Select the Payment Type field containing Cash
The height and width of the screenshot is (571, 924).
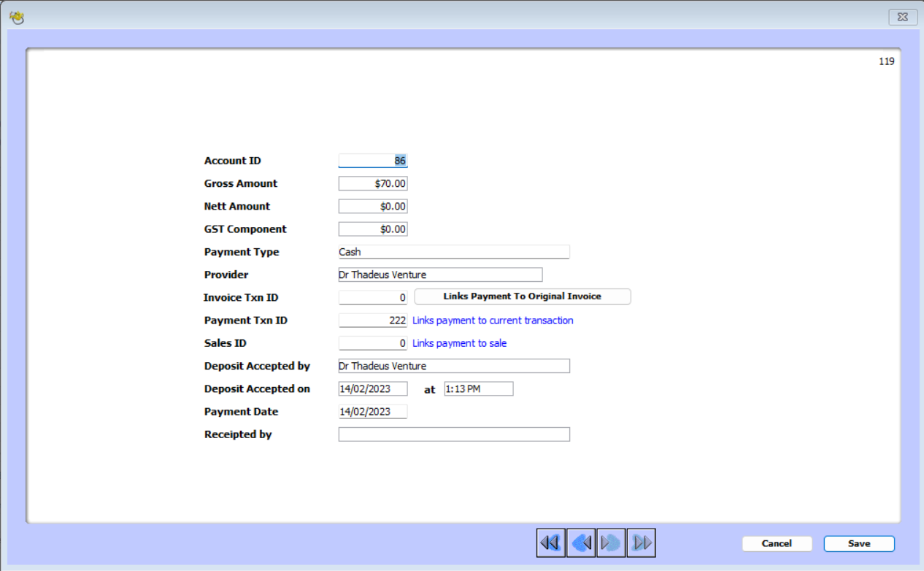tap(453, 251)
